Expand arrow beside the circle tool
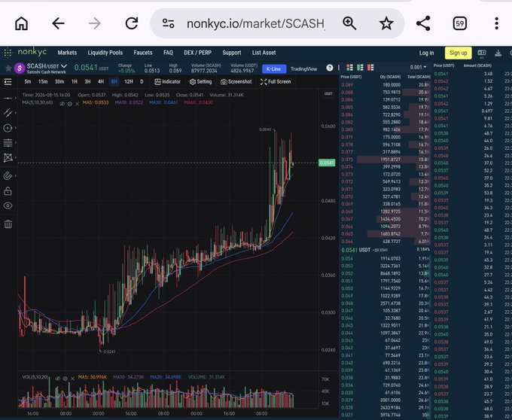Image resolution: width=512 pixels, height=420 pixels. point(15,128)
